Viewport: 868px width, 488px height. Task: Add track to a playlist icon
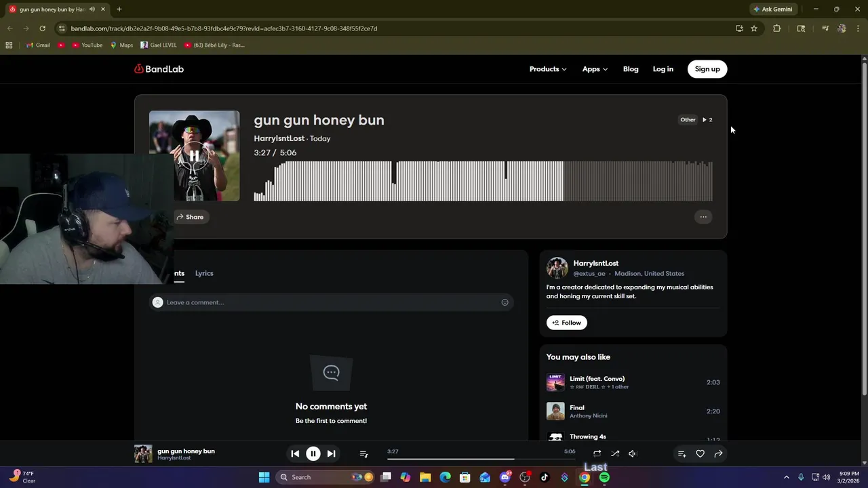coord(682,453)
